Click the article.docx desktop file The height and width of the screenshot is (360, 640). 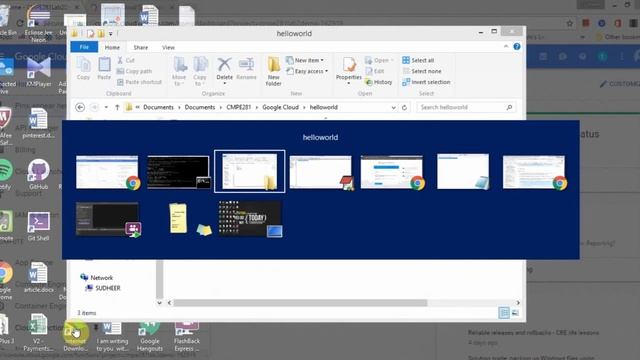38,278
